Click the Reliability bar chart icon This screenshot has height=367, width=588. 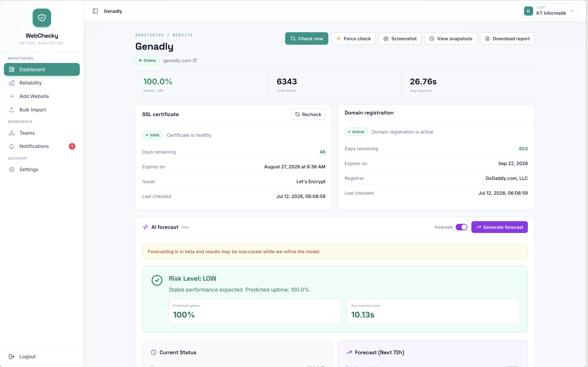click(12, 83)
